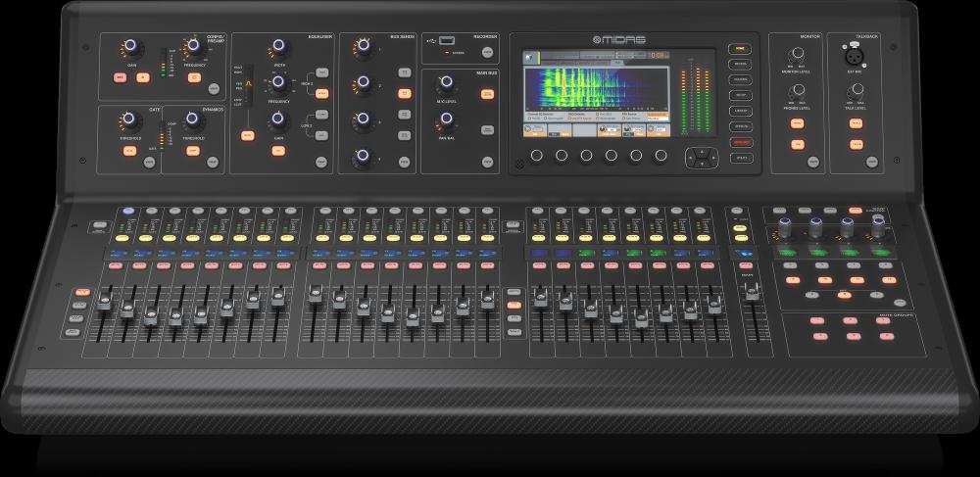Open the Routing screen button
980x477 pixels.
(739, 78)
